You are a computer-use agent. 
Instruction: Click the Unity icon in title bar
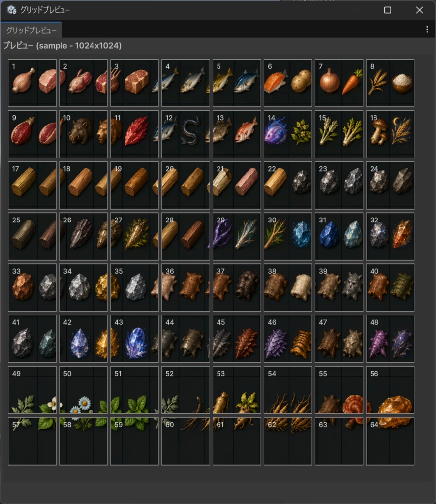click(x=12, y=10)
